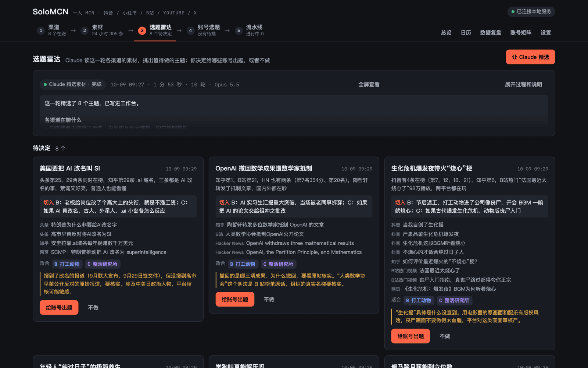The height and width of the screenshot is (368, 588).
Task: Click 给账号出题 on OpenAI card
Action: [x=235, y=300]
